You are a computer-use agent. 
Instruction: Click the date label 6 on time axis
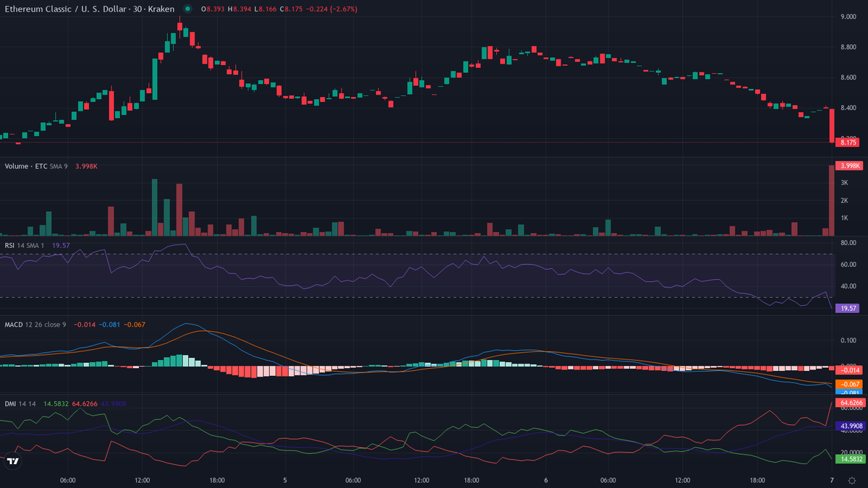click(545, 480)
